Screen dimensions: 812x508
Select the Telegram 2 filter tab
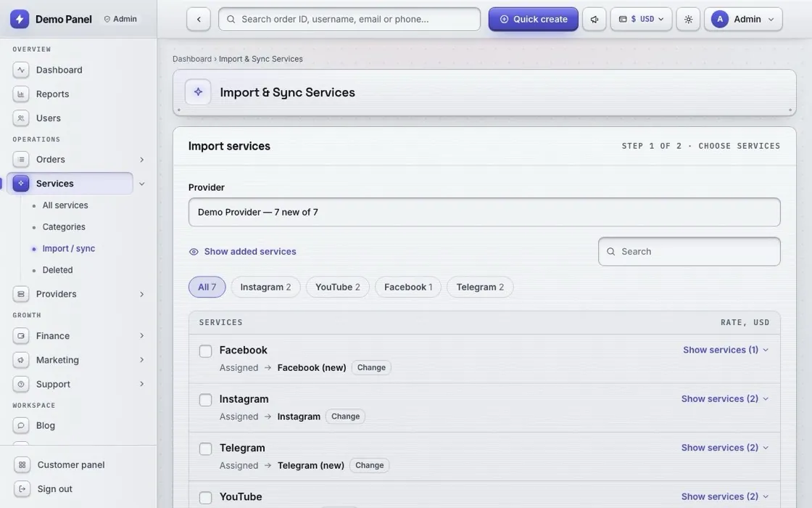(x=480, y=287)
